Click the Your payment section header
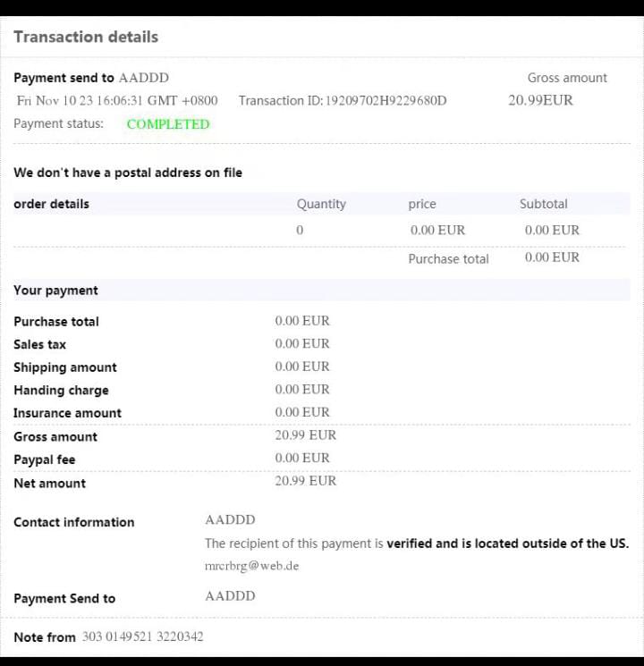This screenshot has height=666, width=644. coord(55,291)
